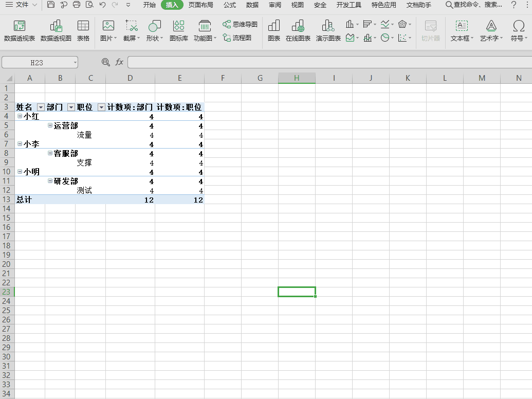Collapse the 小红 group
Screen dimensions: 532x399
pyautogui.click(x=20, y=116)
